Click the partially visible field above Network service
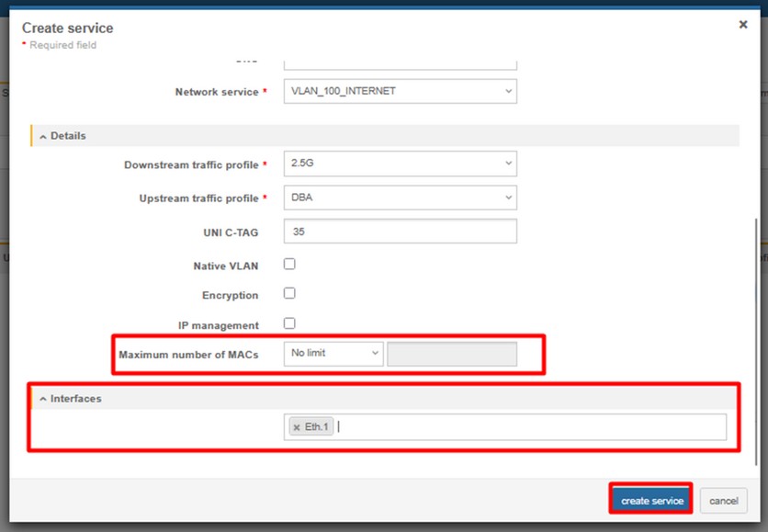The image size is (768, 532). [x=400, y=64]
